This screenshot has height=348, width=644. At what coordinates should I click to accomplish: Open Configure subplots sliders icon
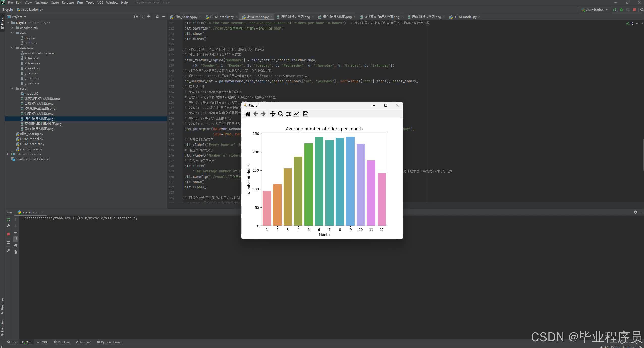coord(288,114)
